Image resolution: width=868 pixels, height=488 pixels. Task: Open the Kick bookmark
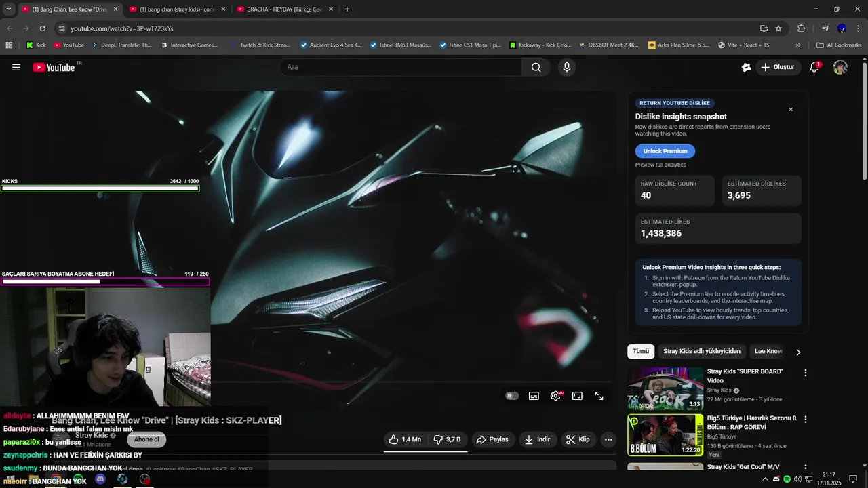coord(36,45)
